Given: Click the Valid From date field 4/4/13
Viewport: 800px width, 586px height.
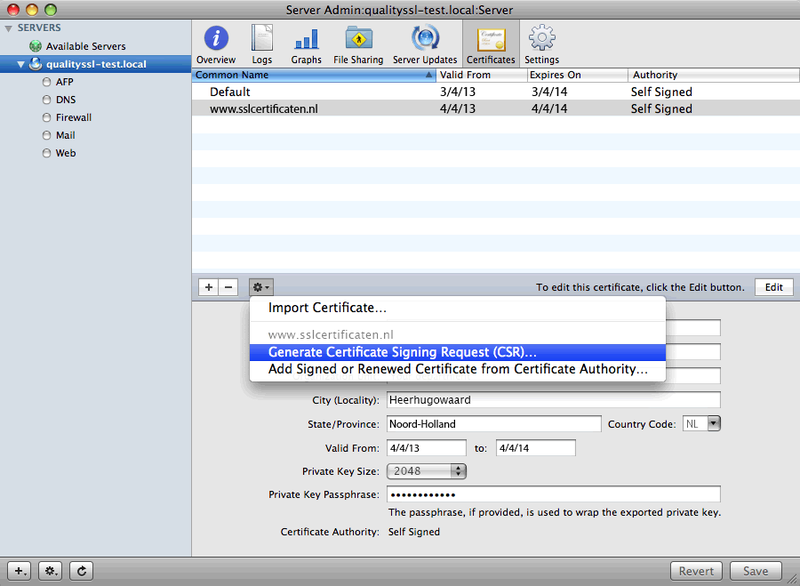Looking at the screenshot, I should (427, 448).
